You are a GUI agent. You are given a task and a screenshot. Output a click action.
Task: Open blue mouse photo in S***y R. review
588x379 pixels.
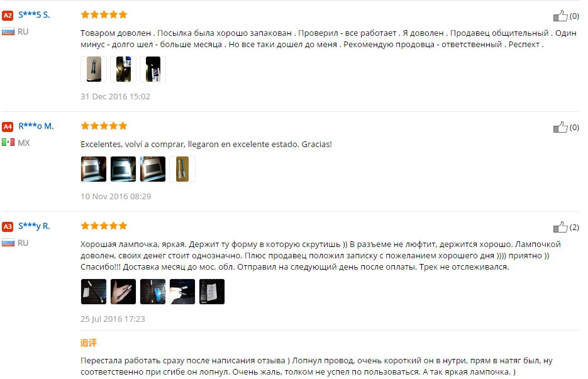[x=153, y=291]
